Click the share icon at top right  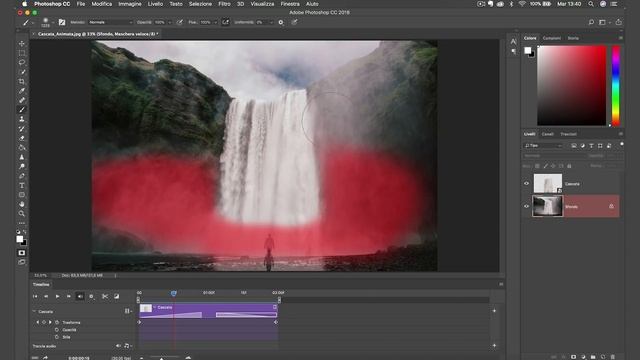(x=619, y=22)
